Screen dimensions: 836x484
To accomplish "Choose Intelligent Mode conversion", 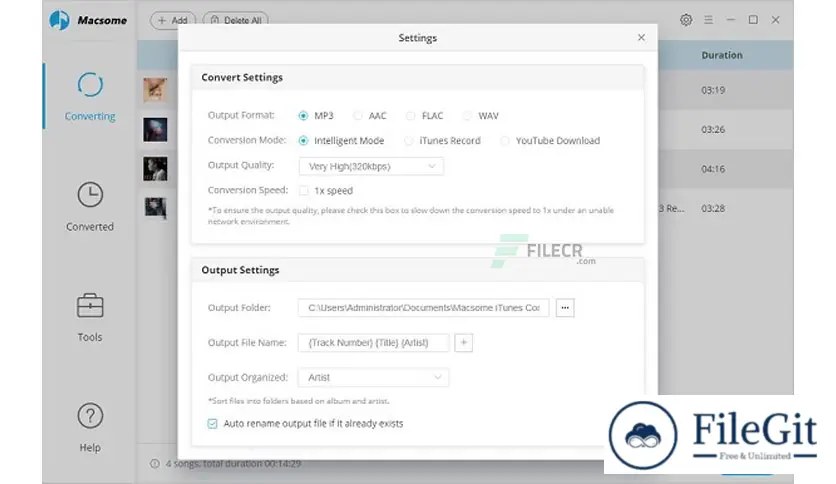I will click(x=303, y=141).
